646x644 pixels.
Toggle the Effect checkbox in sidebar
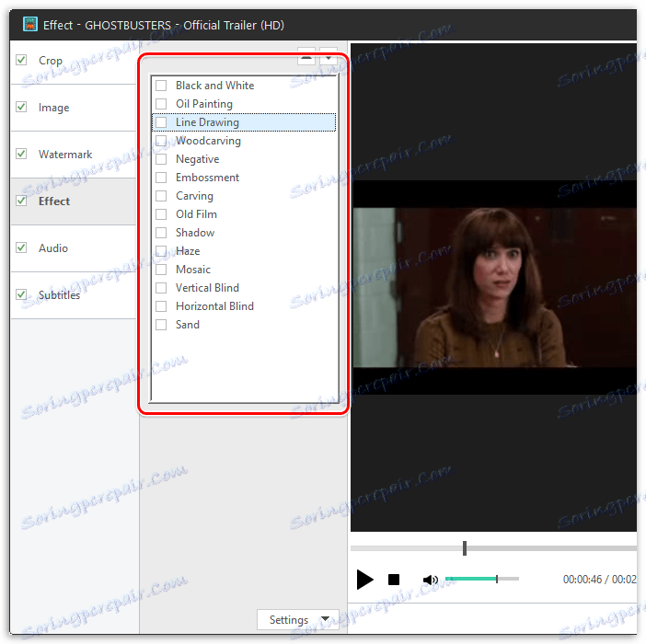pyautogui.click(x=21, y=201)
